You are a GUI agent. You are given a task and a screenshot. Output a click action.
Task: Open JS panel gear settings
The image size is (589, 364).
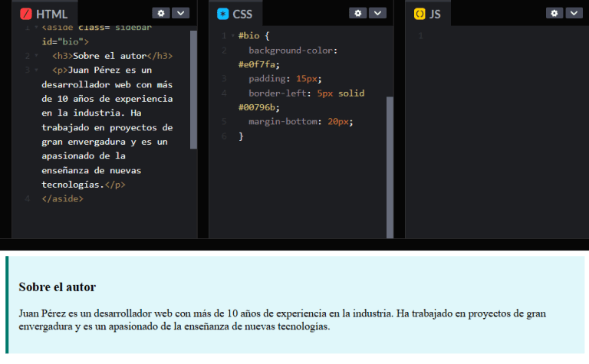coord(554,13)
